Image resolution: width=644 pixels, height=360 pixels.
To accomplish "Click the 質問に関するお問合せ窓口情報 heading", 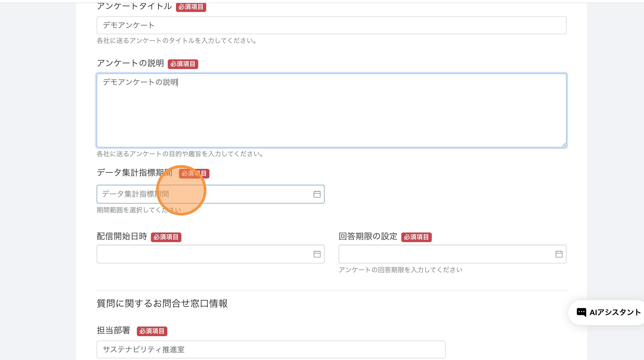I will coord(162,303).
